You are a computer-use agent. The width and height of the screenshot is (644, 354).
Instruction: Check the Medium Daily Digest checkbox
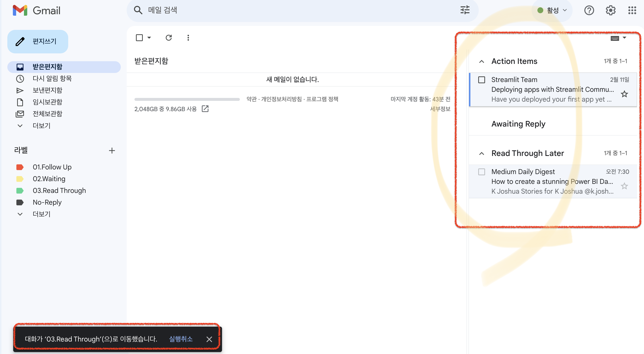click(x=482, y=172)
